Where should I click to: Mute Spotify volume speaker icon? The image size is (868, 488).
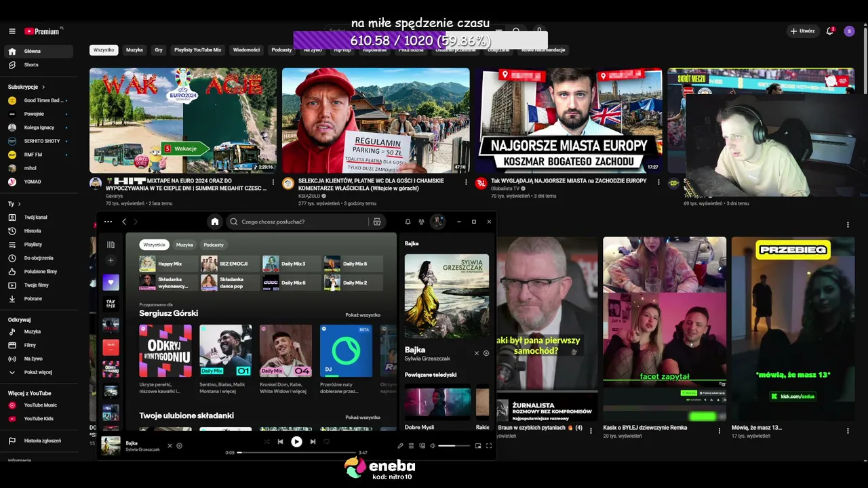pyautogui.click(x=433, y=445)
